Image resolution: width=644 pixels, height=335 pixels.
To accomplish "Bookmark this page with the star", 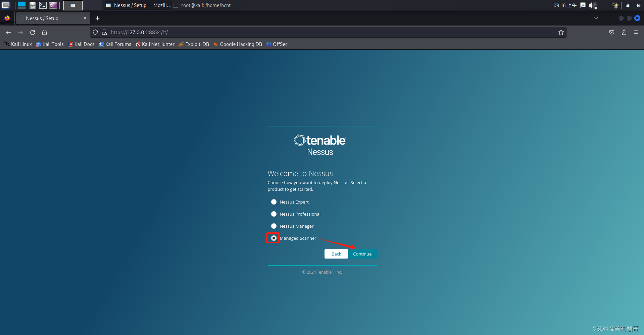I will (561, 33).
